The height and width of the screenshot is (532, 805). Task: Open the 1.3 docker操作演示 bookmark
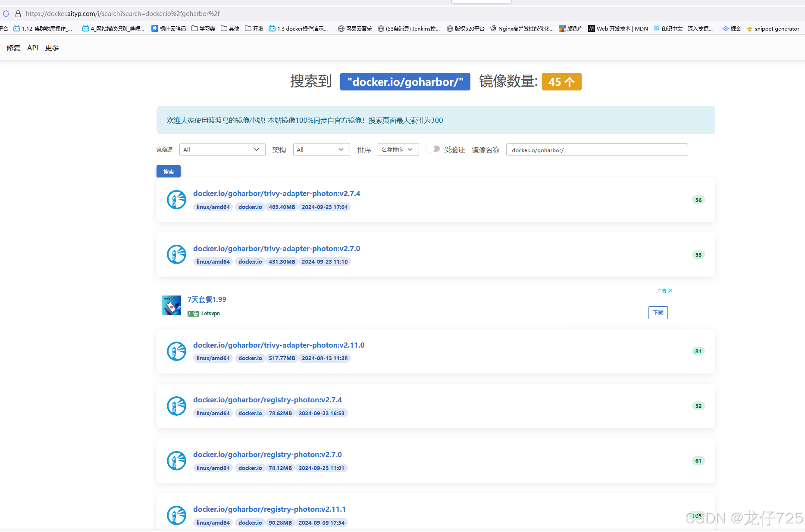tap(298, 28)
